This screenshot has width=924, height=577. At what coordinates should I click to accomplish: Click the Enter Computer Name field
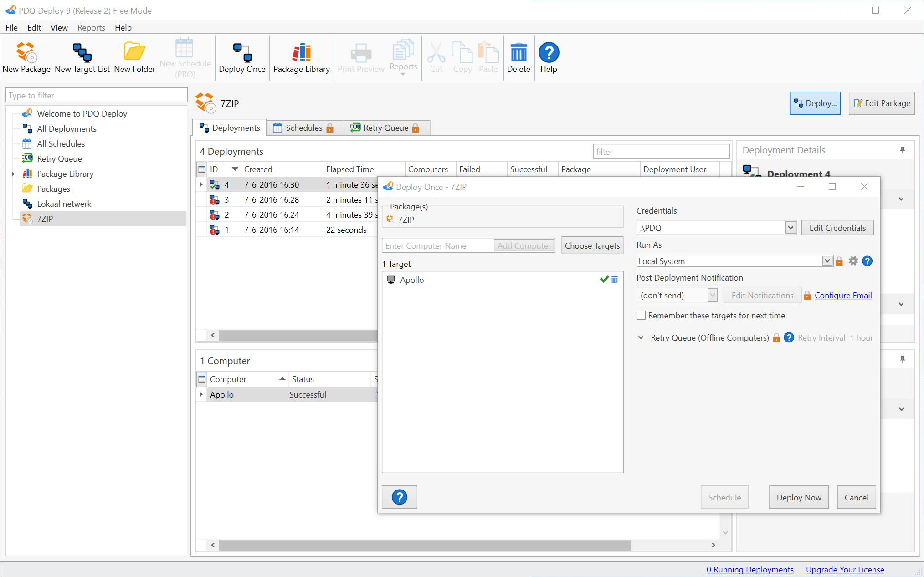pos(437,246)
